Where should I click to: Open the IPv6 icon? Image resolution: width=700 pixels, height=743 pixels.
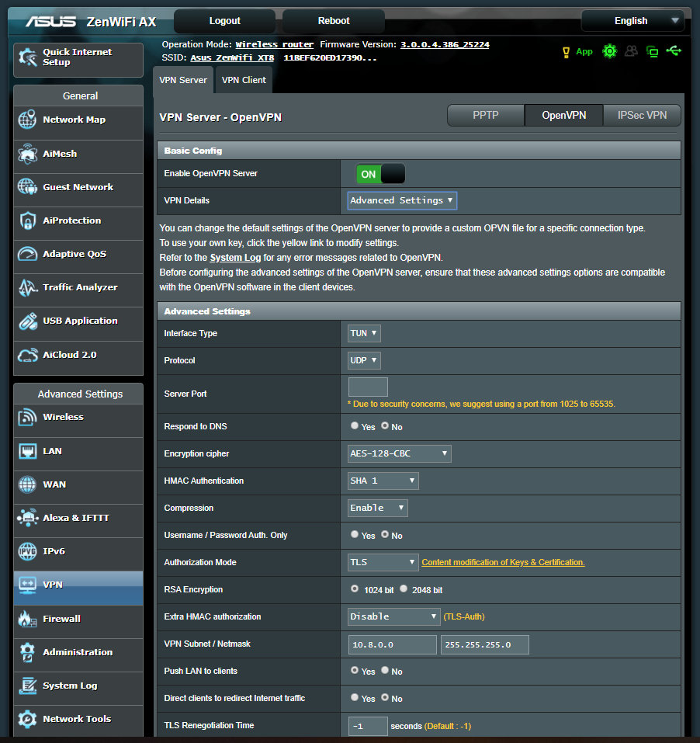(27, 551)
